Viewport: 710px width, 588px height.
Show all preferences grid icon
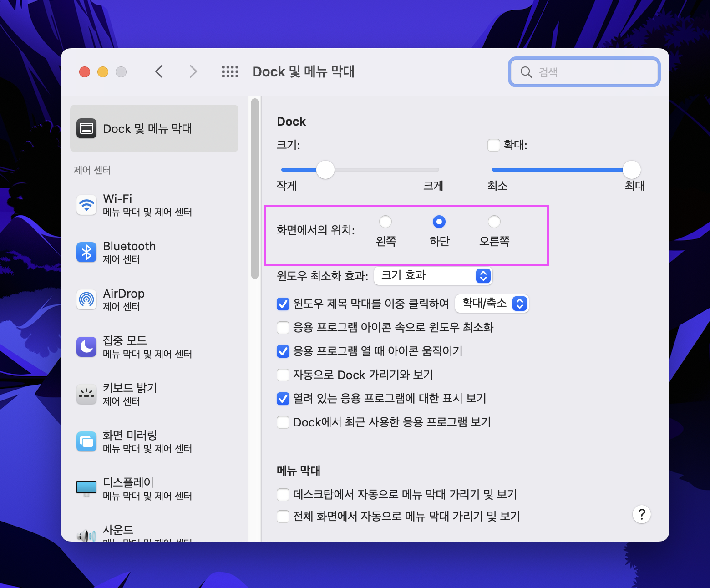point(230,71)
